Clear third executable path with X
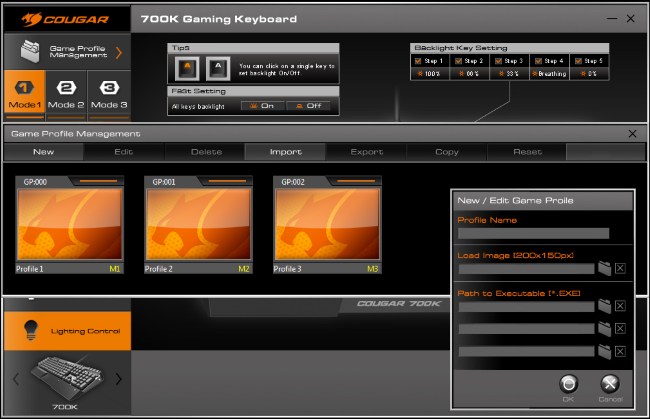 tap(620, 352)
